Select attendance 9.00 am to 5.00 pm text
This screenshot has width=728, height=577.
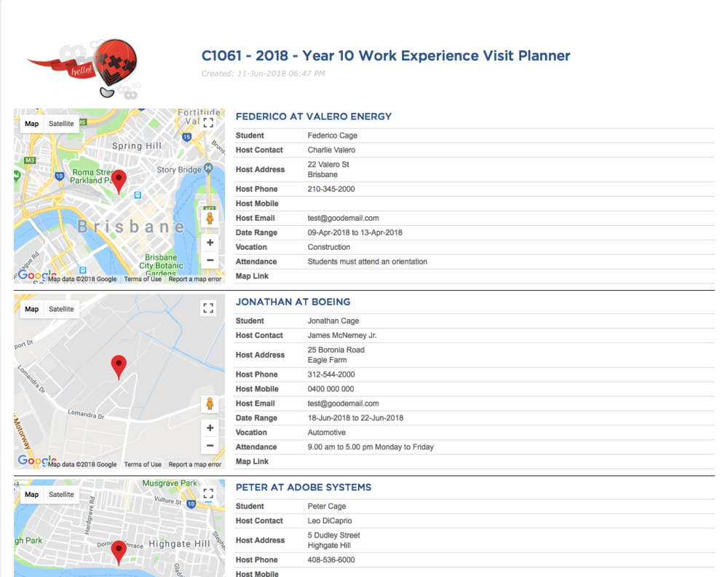pyautogui.click(x=371, y=447)
